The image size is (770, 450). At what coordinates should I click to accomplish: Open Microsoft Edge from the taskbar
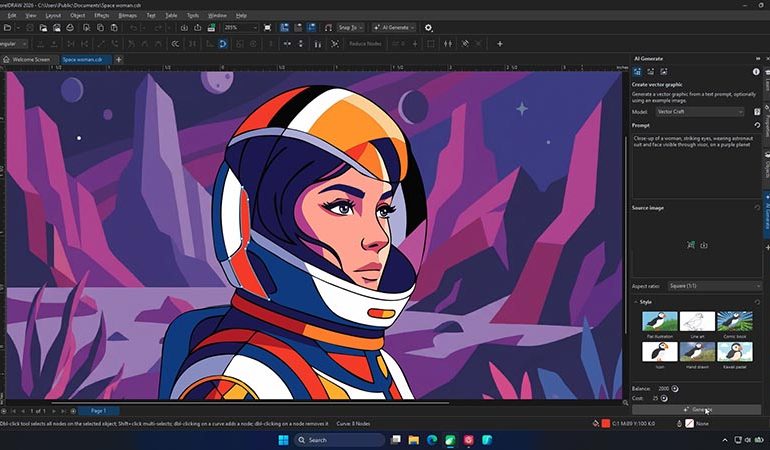pos(432,440)
